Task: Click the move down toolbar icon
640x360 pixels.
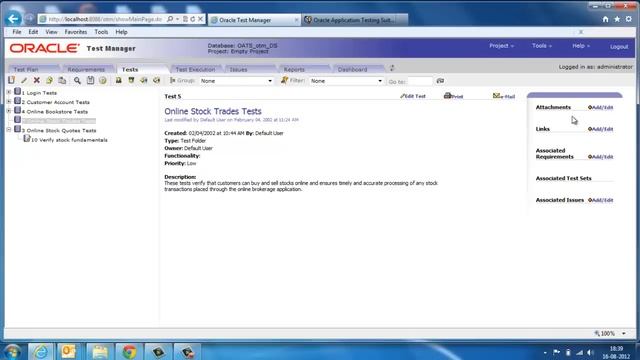Action: tap(131, 80)
